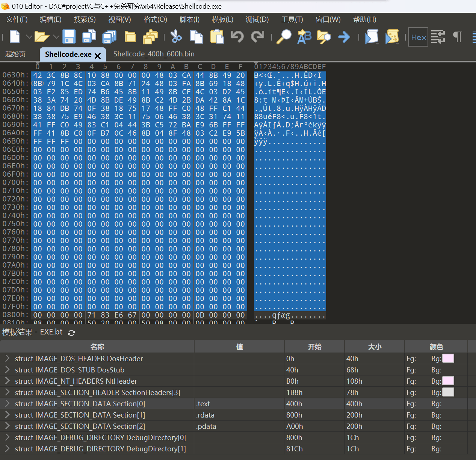Click the DosHeader pink Bg color swatch
Screen dimensions: 476x460
pos(448,359)
